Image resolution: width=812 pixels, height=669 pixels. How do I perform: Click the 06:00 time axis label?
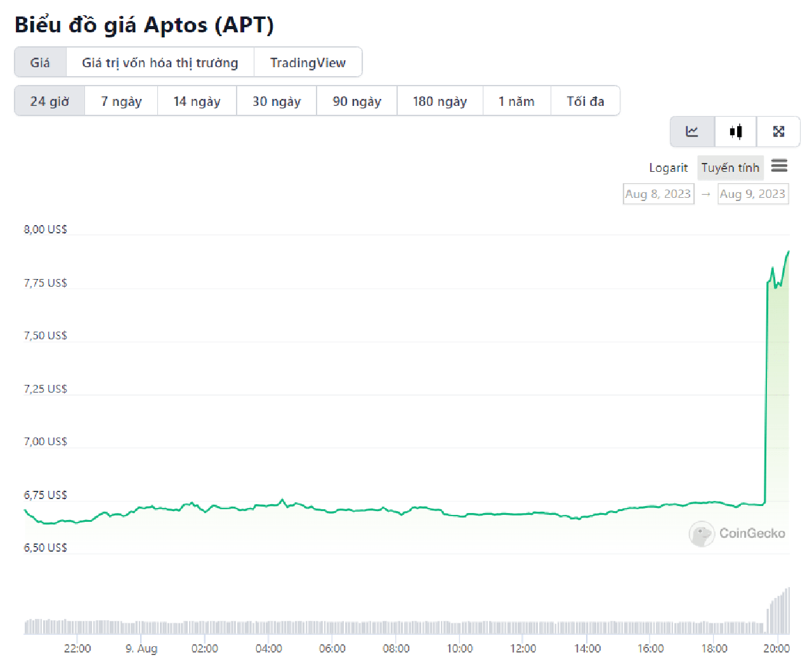[x=332, y=649]
